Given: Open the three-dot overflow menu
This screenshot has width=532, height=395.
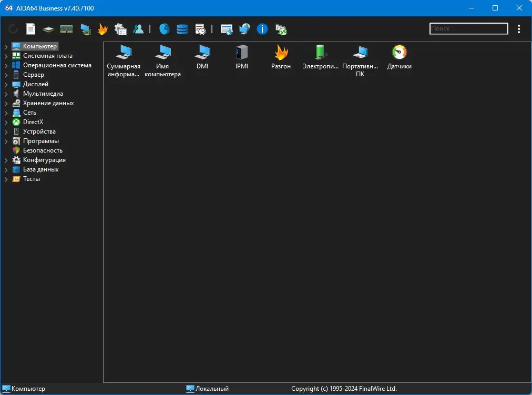Looking at the screenshot, I should point(519,29).
